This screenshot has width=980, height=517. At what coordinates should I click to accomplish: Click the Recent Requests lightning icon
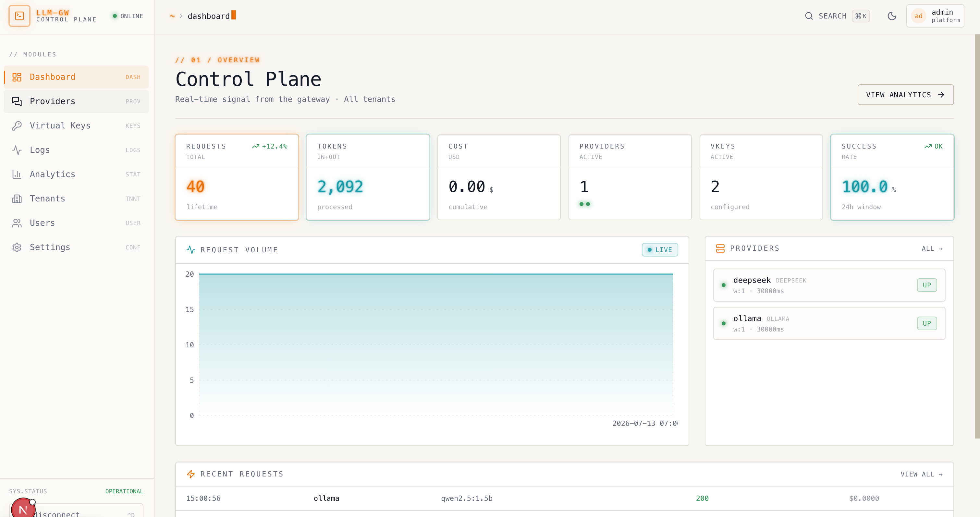tap(191, 474)
